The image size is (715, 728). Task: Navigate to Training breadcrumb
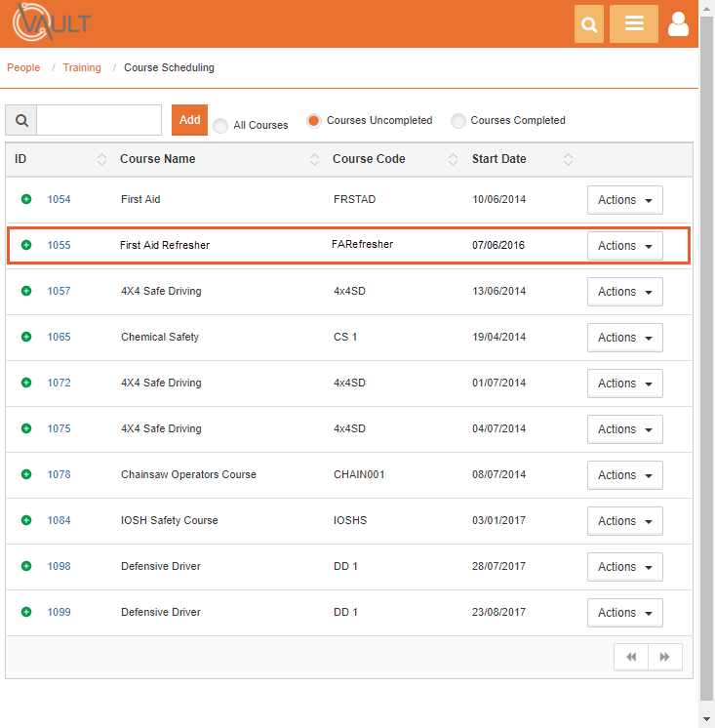82,68
